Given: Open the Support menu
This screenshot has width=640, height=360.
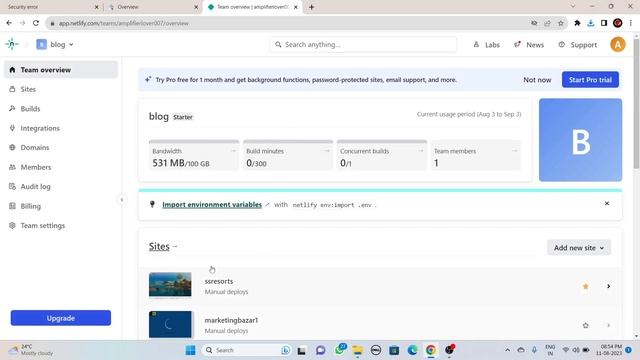Looking at the screenshot, I should 578,44.
